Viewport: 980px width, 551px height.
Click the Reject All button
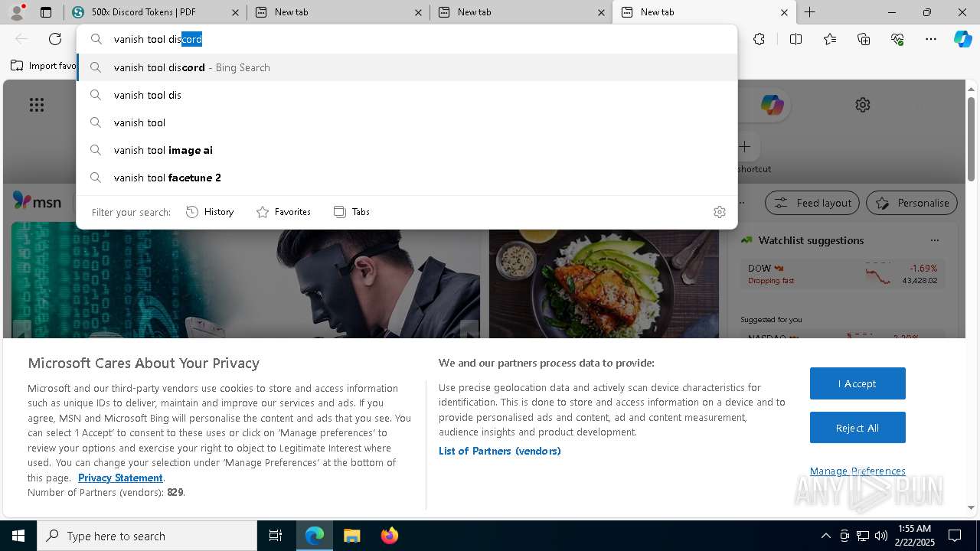click(857, 428)
